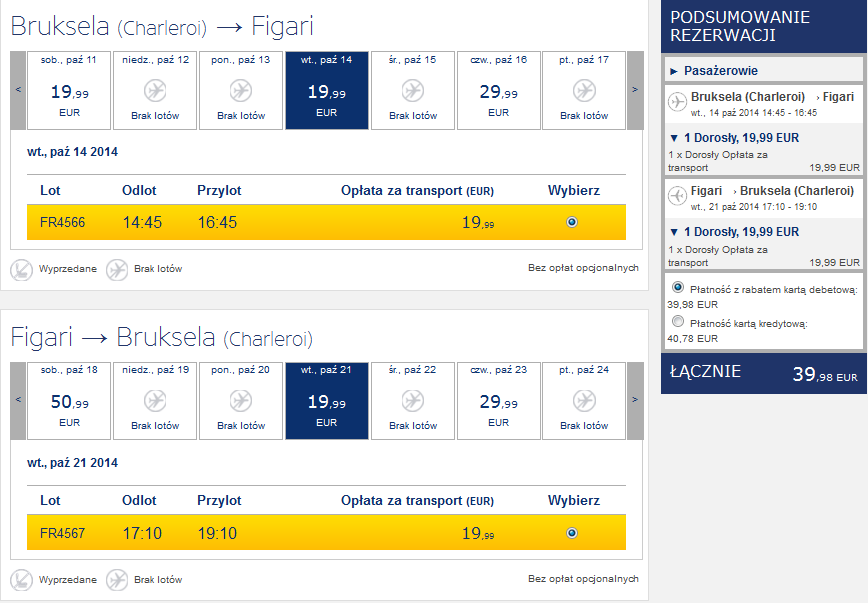Click the no-flights plane icon for niedz., paź 12
Screen dimensions: 868x603
pyautogui.click(x=155, y=91)
